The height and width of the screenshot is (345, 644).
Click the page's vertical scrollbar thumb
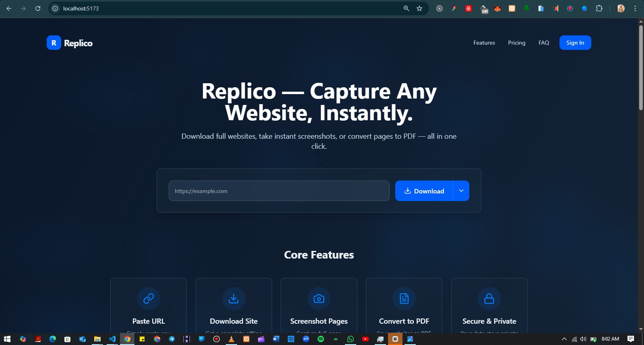click(641, 68)
